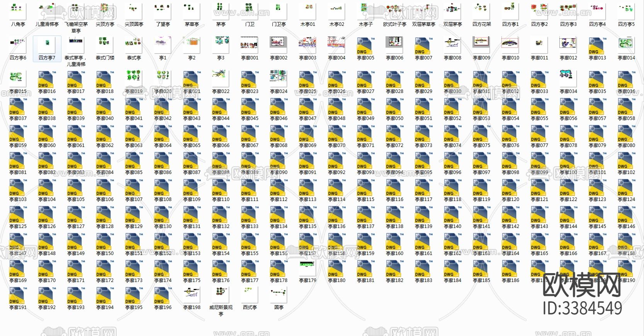Screen dimensions: 644x336
Task: Select the 亭廊019 file thumbnail
Action: coord(134,78)
